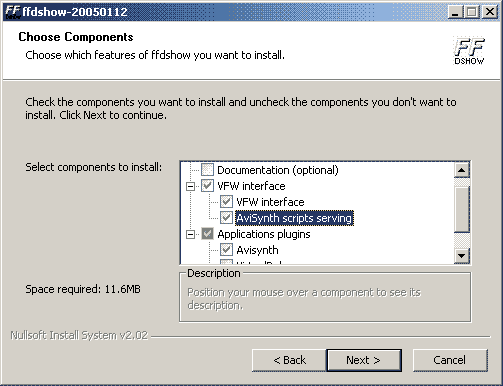The width and height of the screenshot is (503, 386).
Task: Minimize the installer window
Action: click(x=455, y=12)
